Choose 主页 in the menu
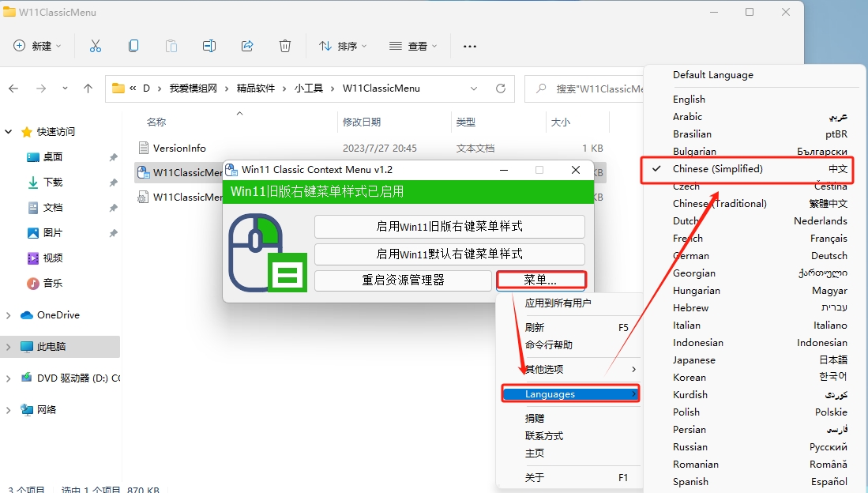This screenshot has height=493, width=868. tap(569, 453)
